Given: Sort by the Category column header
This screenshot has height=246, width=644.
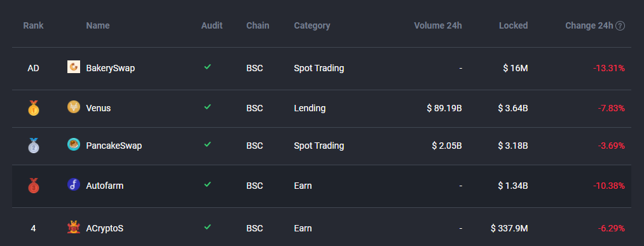Looking at the screenshot, I should pos(312,25).
